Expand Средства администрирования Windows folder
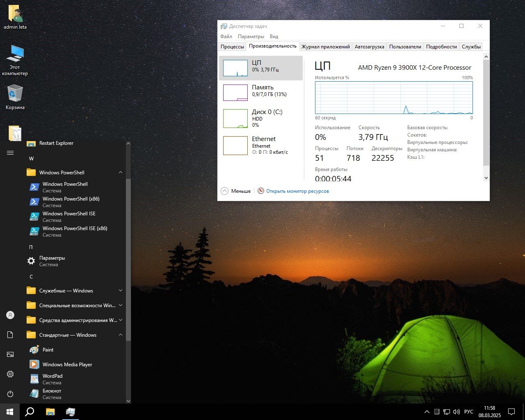 pyautogui.click(x=75, y=320)
